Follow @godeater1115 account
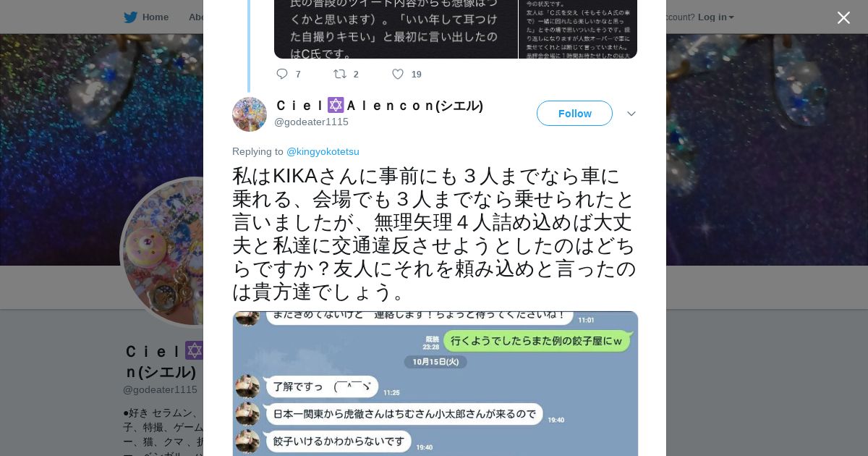 pyautogui.click(x=574, y=114)
